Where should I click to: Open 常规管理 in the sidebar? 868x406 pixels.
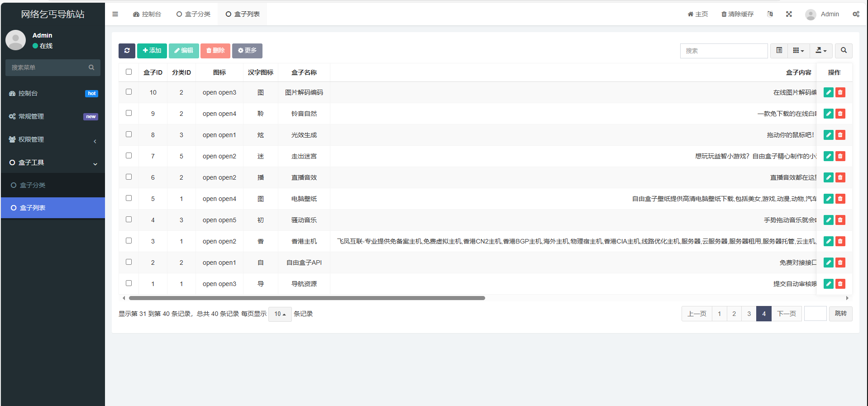[53, 116]
